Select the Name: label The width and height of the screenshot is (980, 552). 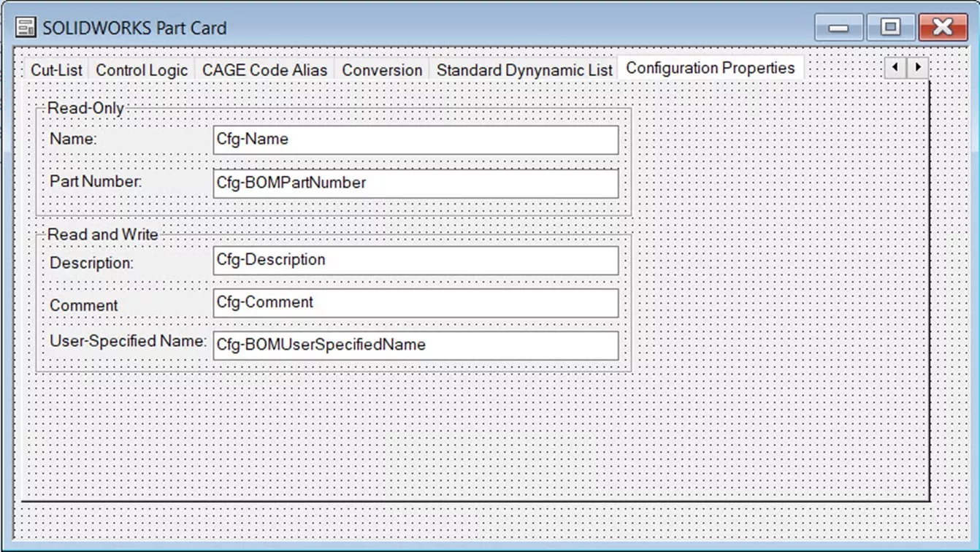(73, 139)
